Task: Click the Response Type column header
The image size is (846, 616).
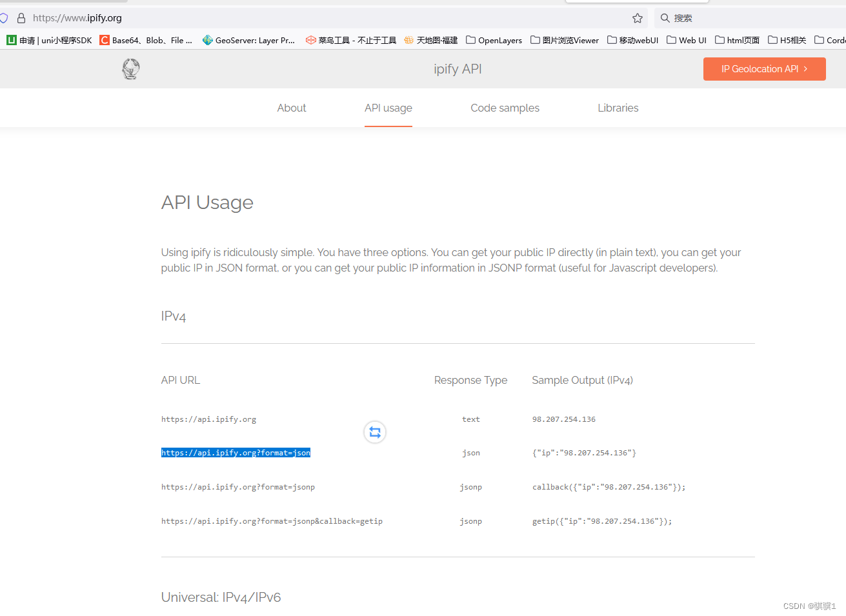Action: [471, 380]
